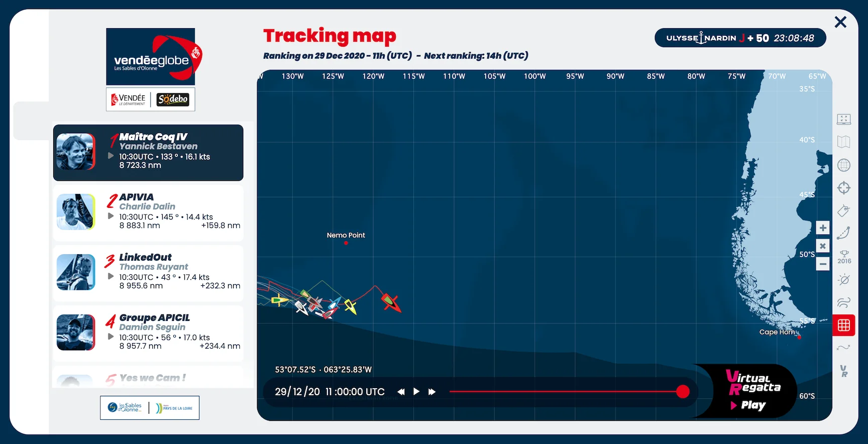868x444 pixels.
Task: Select APIVIA Charlie Dalin card
Action: point(148,213)
